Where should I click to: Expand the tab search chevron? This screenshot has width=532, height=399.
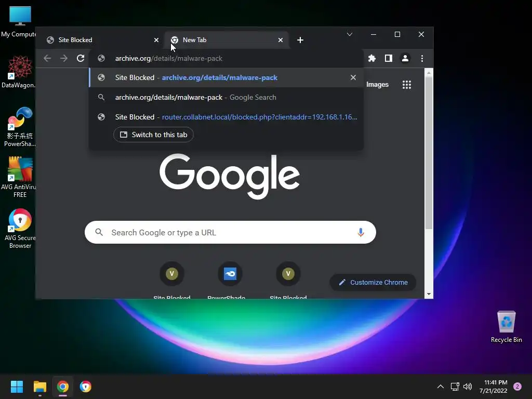[x=350, y=34]
